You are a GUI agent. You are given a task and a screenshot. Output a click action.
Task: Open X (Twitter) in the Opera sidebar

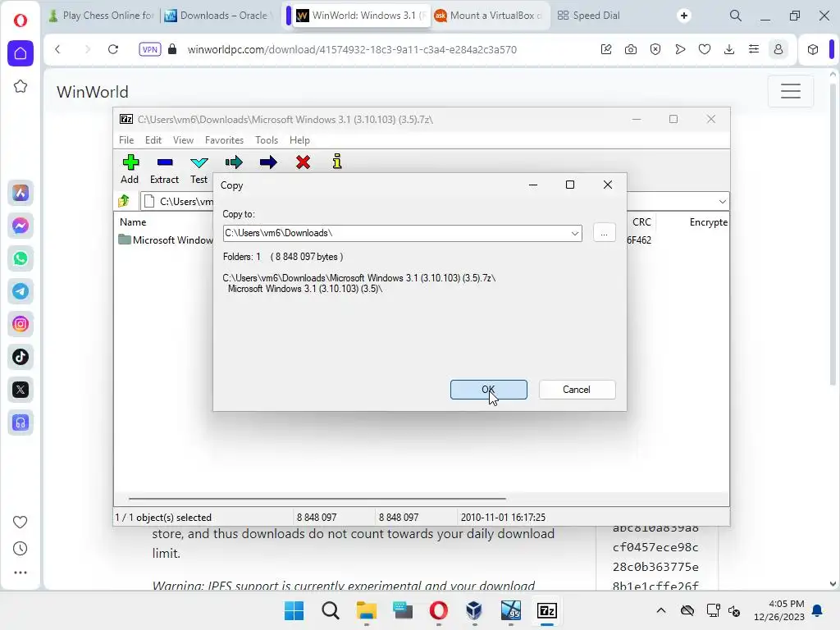pos(21,390)
